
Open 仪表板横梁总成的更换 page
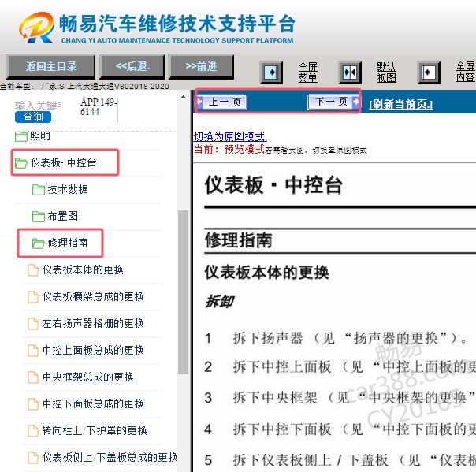[93, 297]
